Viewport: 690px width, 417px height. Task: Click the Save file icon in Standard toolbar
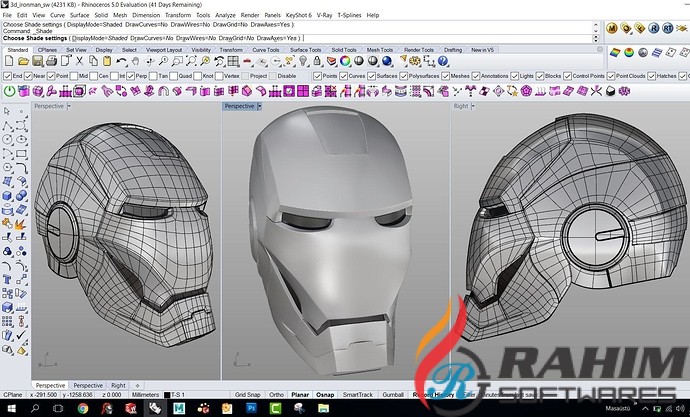pyautogui.click(x=36, y=61)
